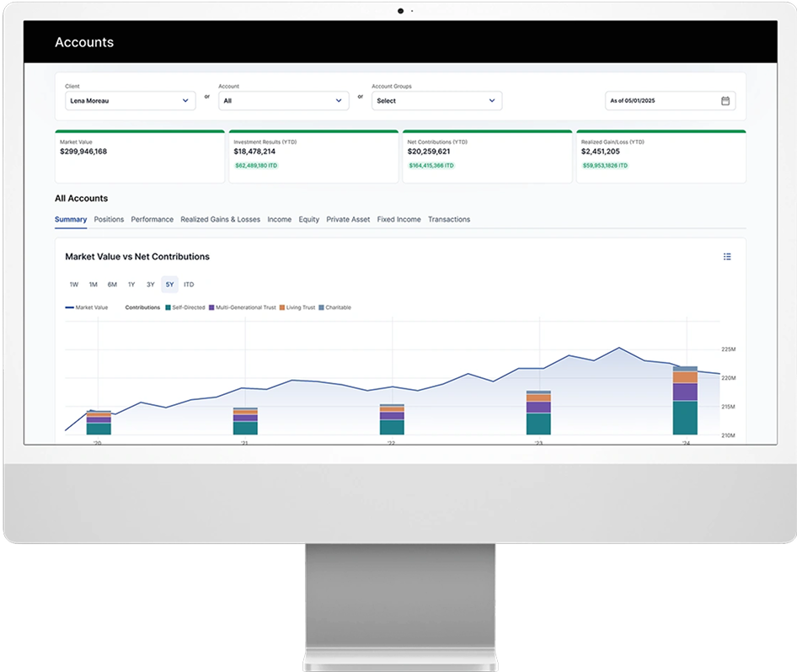This screenshot has width=797, height=672.
Task: Choose the 3Y chart range
Action: point(150,285)
